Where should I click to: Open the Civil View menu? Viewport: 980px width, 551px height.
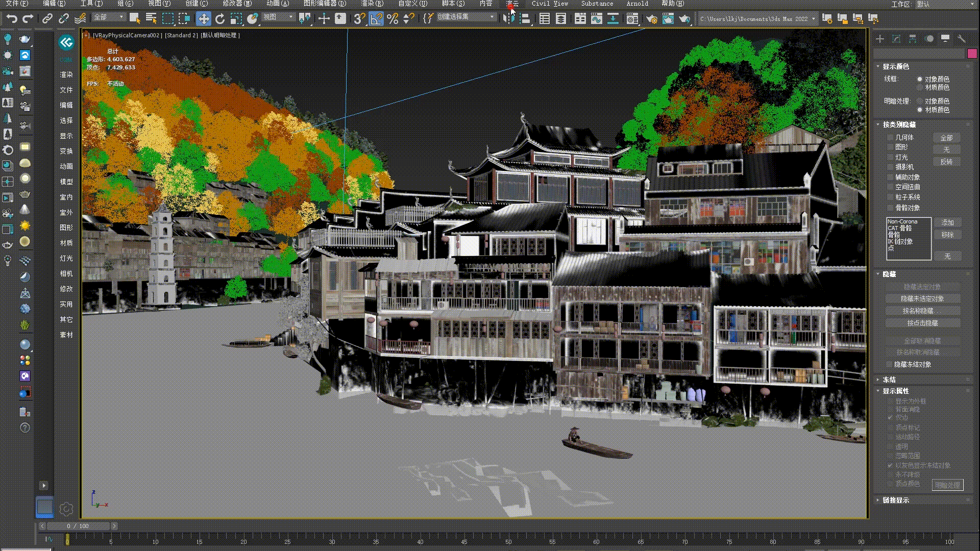(x=549, y=4)
